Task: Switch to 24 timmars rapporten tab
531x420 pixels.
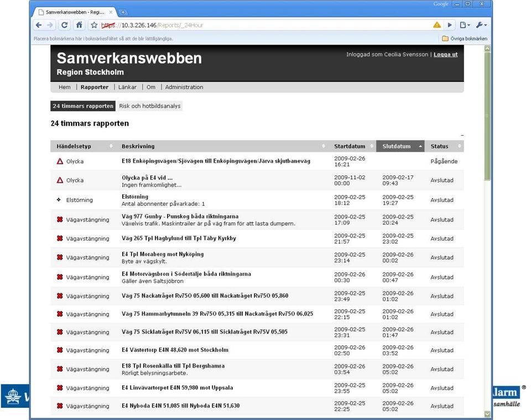Action: tap(83, 106)
